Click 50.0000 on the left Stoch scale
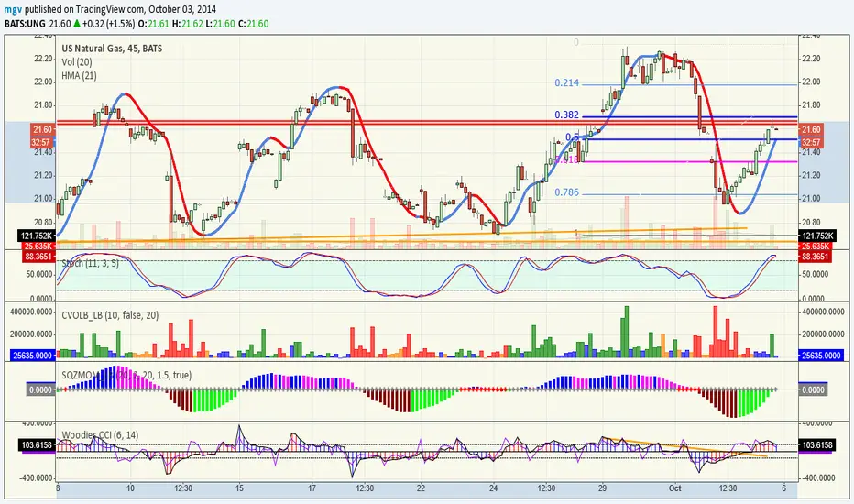 [39, 274]
